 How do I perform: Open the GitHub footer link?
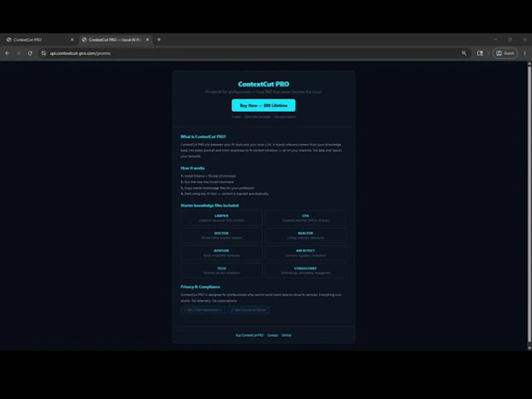tap(287, 335)
